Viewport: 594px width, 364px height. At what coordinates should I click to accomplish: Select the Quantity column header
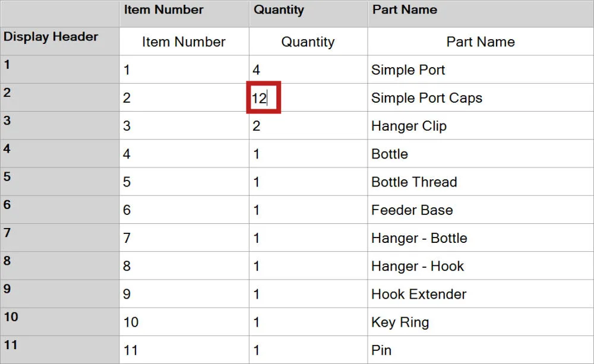coord(308,13)
